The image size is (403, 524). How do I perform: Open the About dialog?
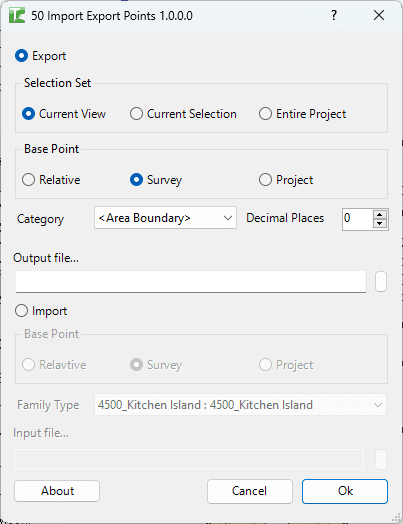pos(57,491)
